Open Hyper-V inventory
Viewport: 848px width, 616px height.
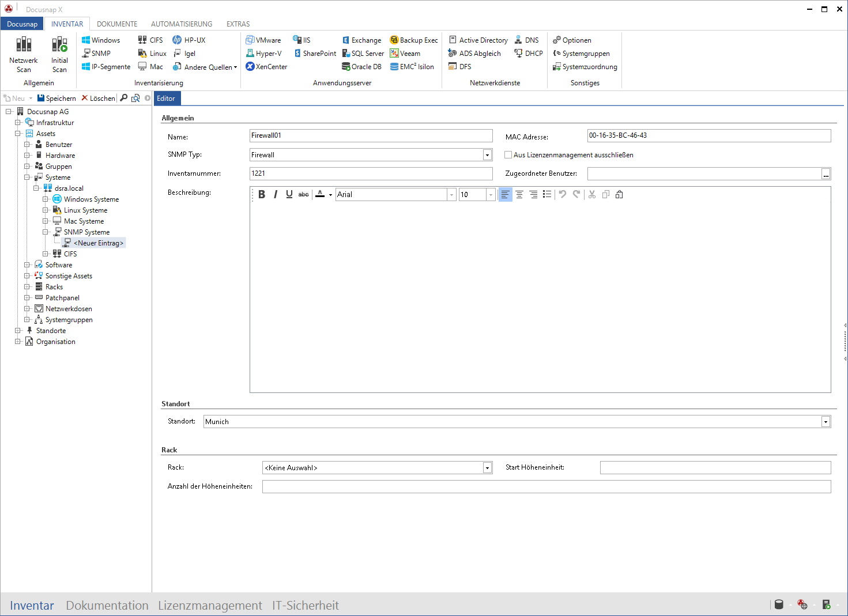(x=264, y=54)
